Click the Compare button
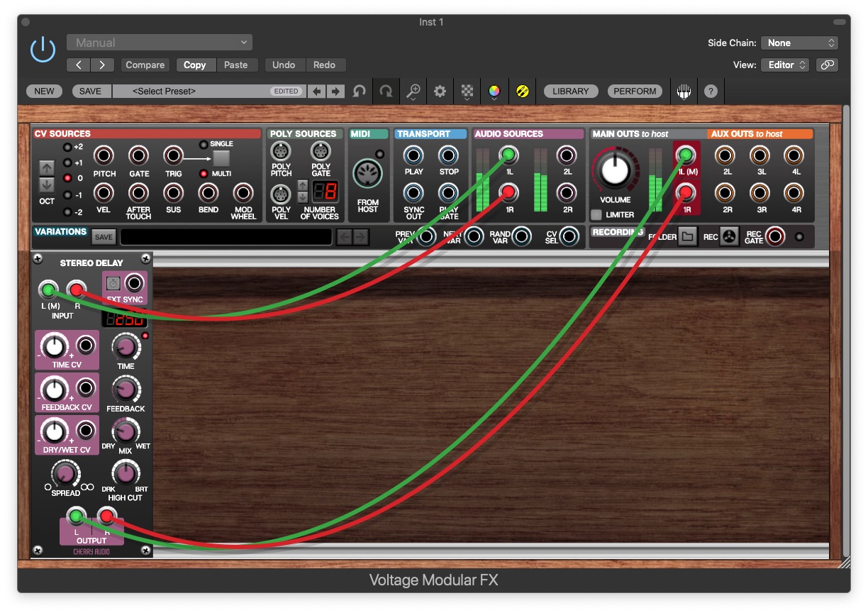The width and height of the screenshot is (868, 613). (x=145, y=65)
